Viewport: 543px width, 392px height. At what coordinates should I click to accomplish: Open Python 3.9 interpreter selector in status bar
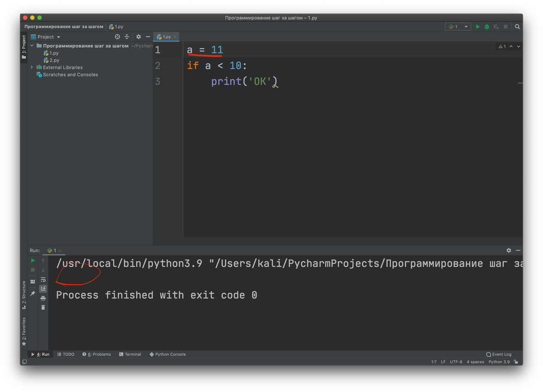click(499, 362)
